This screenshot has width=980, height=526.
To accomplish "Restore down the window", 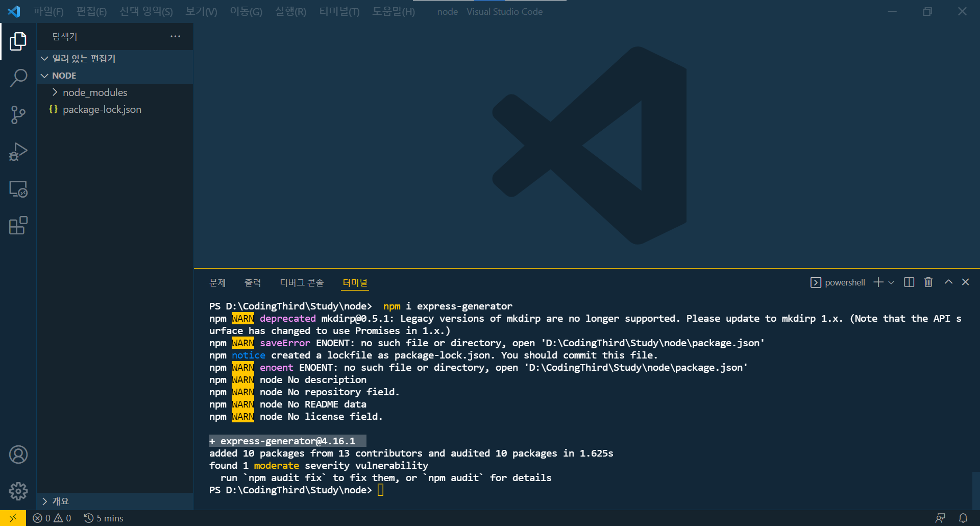I will tap(927, 11).
